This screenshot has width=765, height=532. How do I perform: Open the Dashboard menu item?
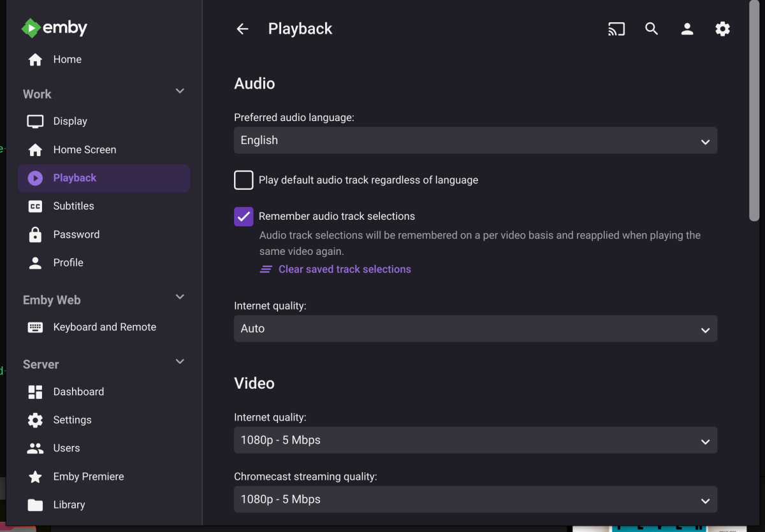pos(78,392)
